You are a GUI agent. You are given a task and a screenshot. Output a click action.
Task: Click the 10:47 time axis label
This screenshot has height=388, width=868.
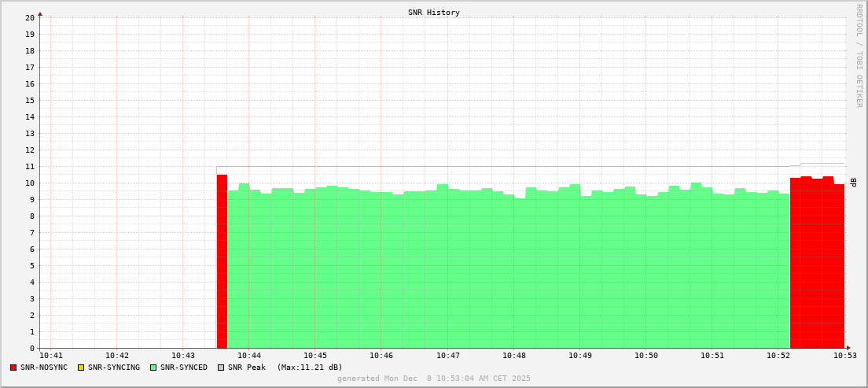click(447, 357)
